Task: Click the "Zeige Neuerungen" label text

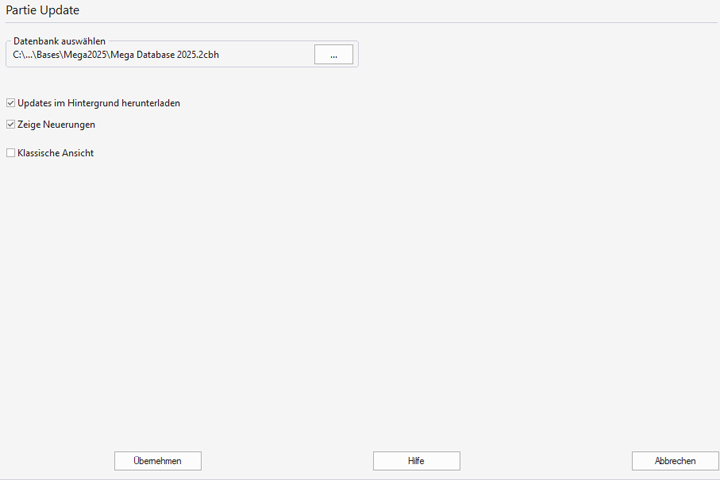Action: pyautogui.click(x=56, y=125)
